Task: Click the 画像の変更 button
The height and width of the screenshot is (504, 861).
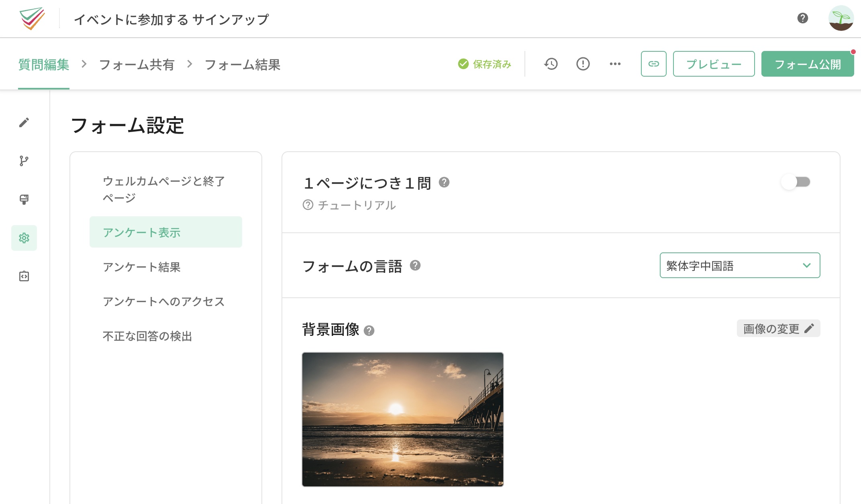Action: point(778,328)
